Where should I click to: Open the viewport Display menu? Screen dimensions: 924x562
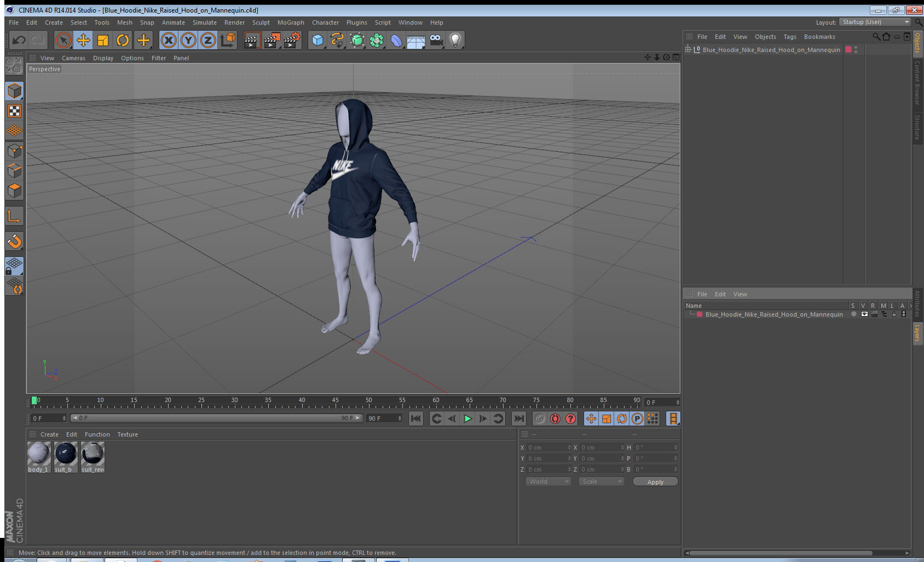(103, 58)
